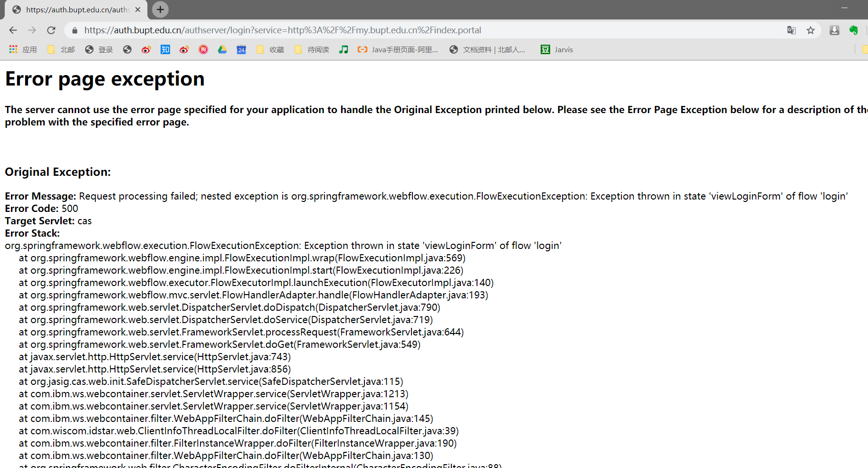Open the red circular 狗 bookmark
Viewport: 868px width, 468px height.
[203, 49]
